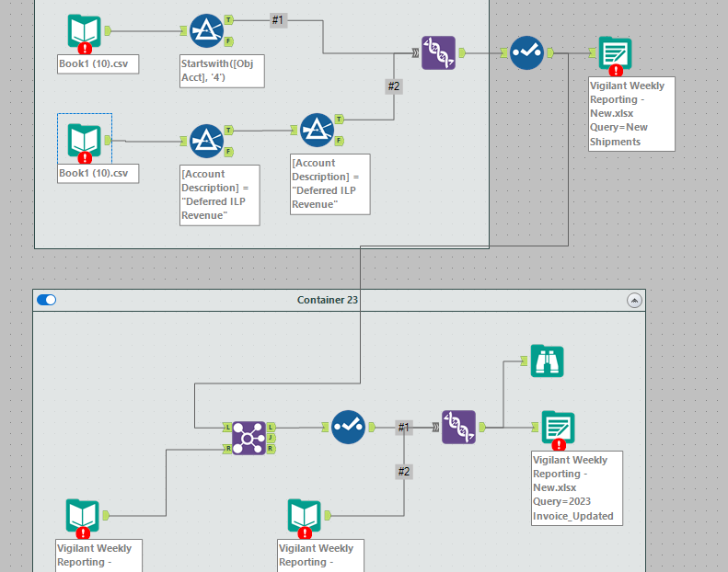The image size is (728, 572).
Task: Click the Select tool inside Container 23
Action: tap(348, 428)
